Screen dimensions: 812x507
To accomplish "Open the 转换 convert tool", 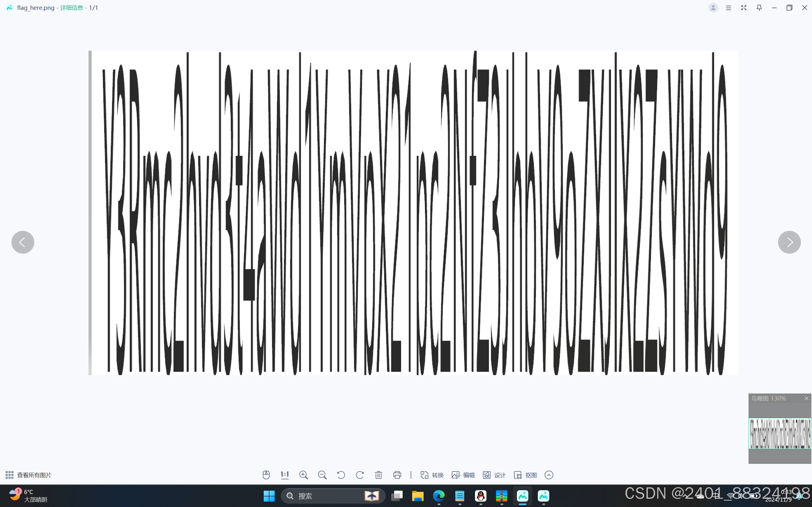I will click(432, 475).
